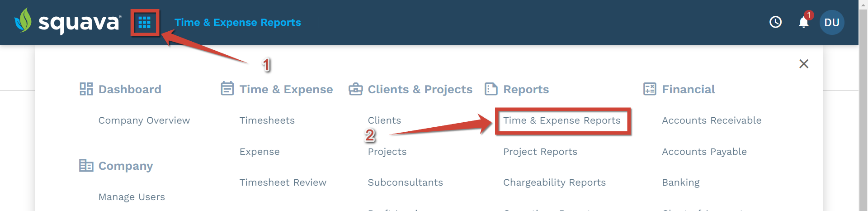The height and width of the screenshot is (211, 868).
Task: Open the notifications bell
Action: coord(804,22)
